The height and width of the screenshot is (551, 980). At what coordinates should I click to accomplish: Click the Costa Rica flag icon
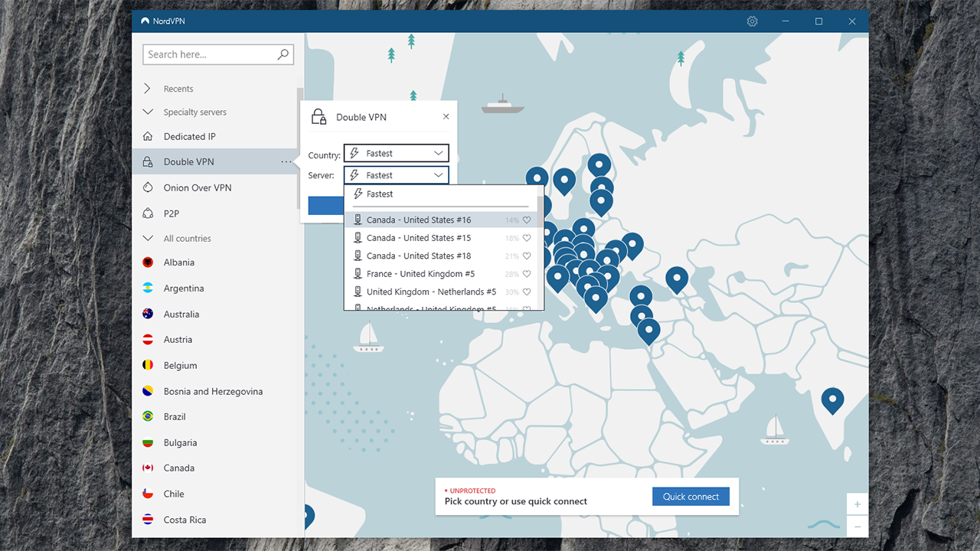pos(148,520)
